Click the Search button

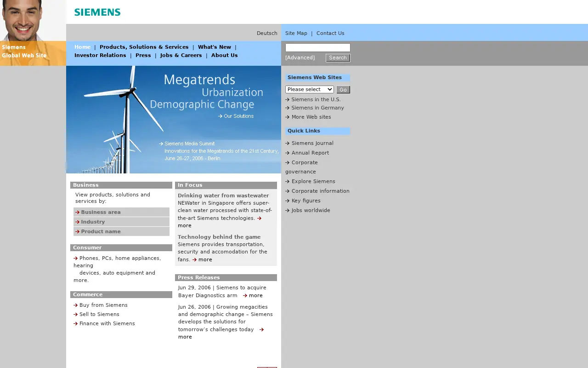point(338,58)
